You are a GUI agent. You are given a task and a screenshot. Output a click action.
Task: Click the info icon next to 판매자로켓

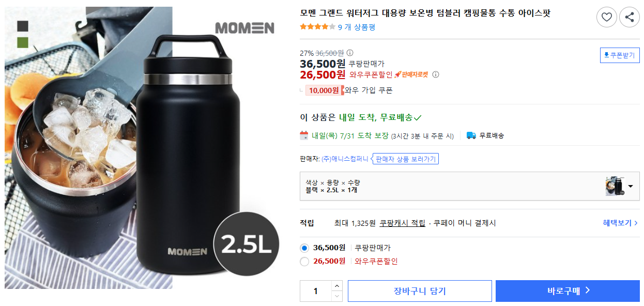point(436,74)
